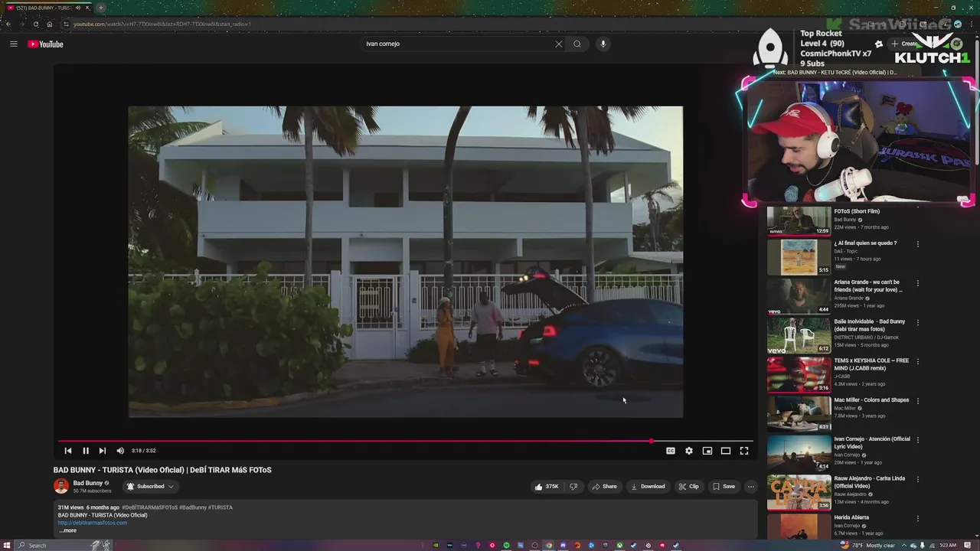Viewport: 980px width, 551px height.
Task: Start voice search with the microphone icon
Action: (603, 44)
